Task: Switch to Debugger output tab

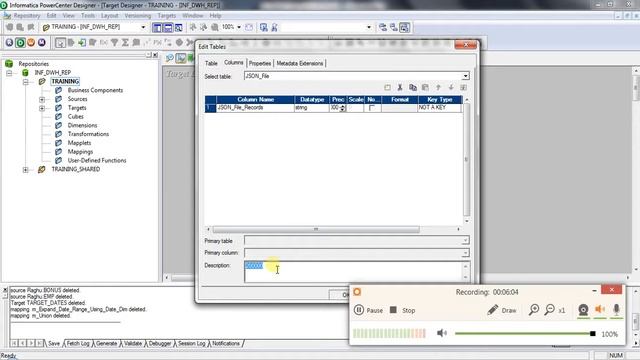Action: click(160, 343)
